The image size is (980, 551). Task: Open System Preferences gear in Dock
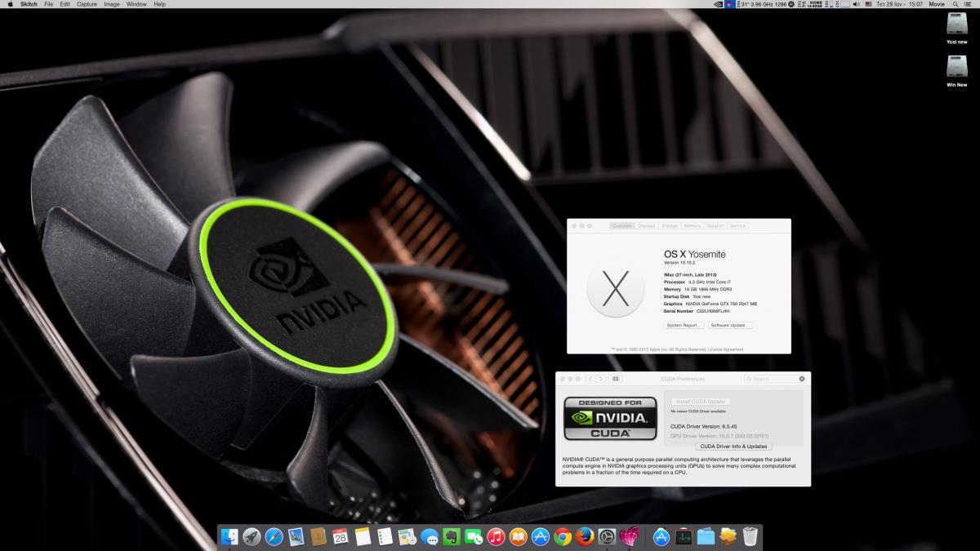coord(607,536)
